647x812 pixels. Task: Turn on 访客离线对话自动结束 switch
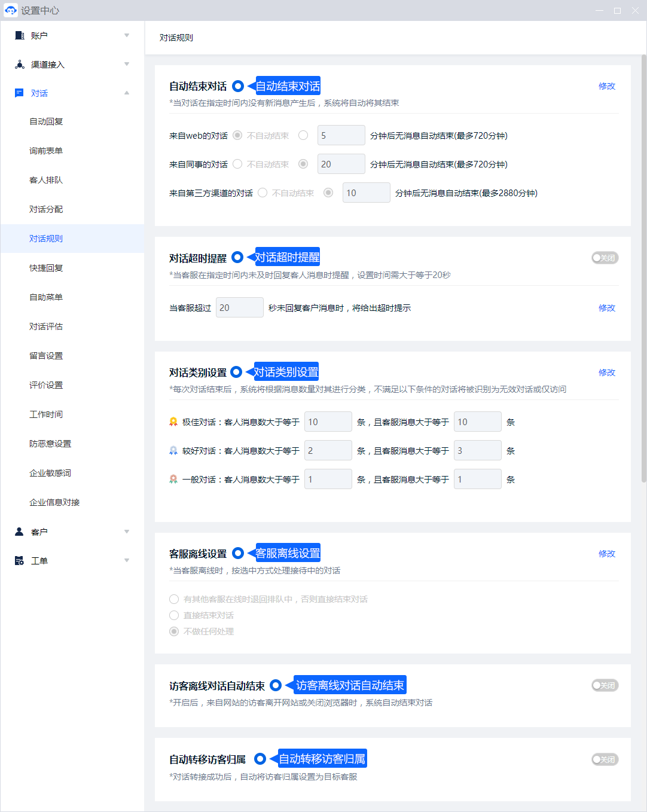(605, 685)
